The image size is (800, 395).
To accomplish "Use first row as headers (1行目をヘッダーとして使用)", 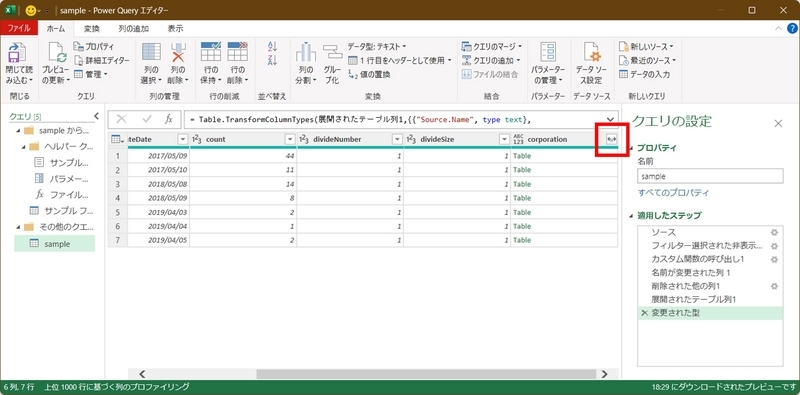I will [x=400, y=60].
